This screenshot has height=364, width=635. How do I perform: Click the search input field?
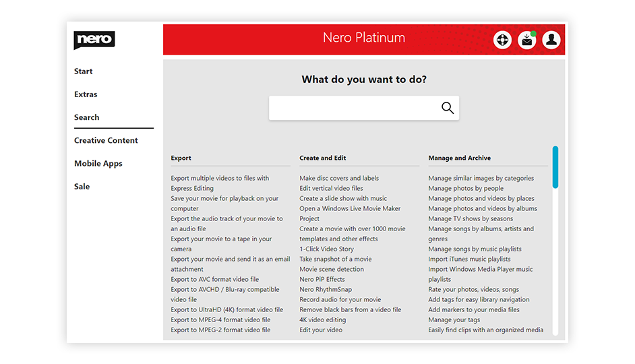(x=363, y=108)
